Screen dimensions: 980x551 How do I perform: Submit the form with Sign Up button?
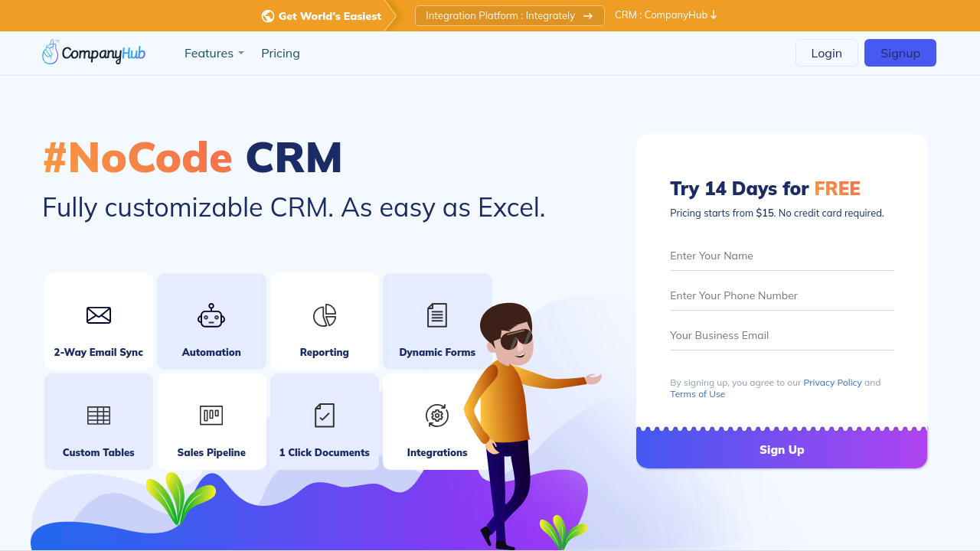pos(781,450)
